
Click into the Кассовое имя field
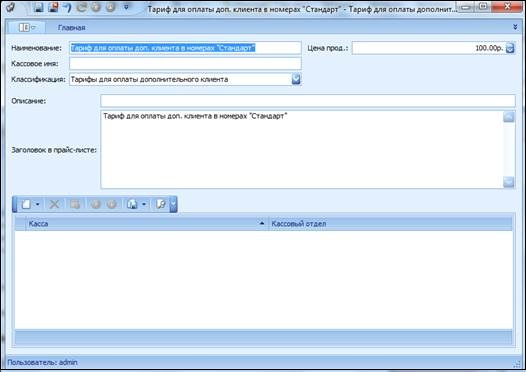pos(185,63)
